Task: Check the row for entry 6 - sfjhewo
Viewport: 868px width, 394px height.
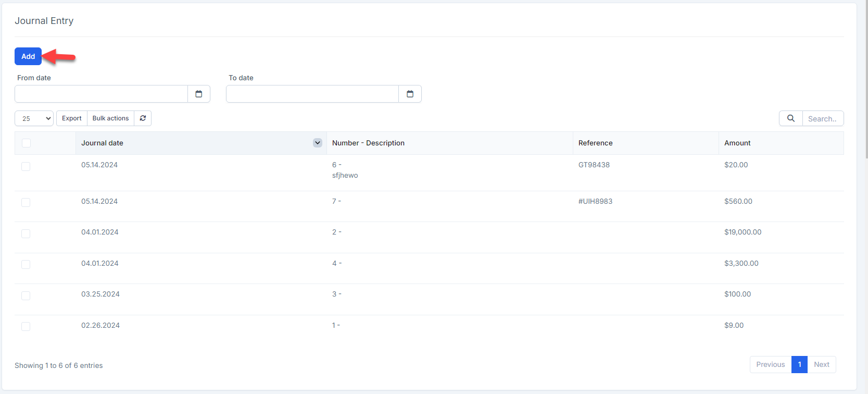Action: [x=26, y=166]
